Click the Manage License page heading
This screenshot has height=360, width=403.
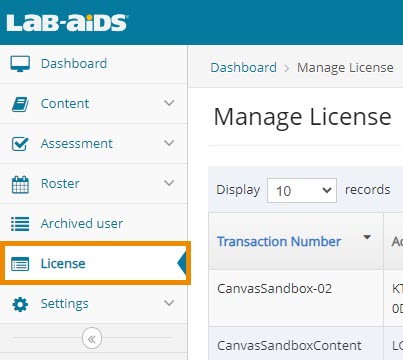[302, 117]
